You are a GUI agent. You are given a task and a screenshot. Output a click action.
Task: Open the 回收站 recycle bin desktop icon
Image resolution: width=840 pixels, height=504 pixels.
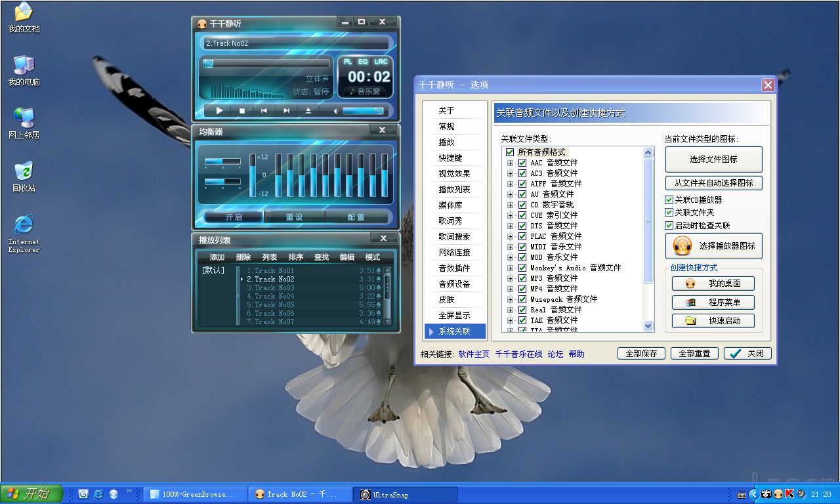coord(24,175)
